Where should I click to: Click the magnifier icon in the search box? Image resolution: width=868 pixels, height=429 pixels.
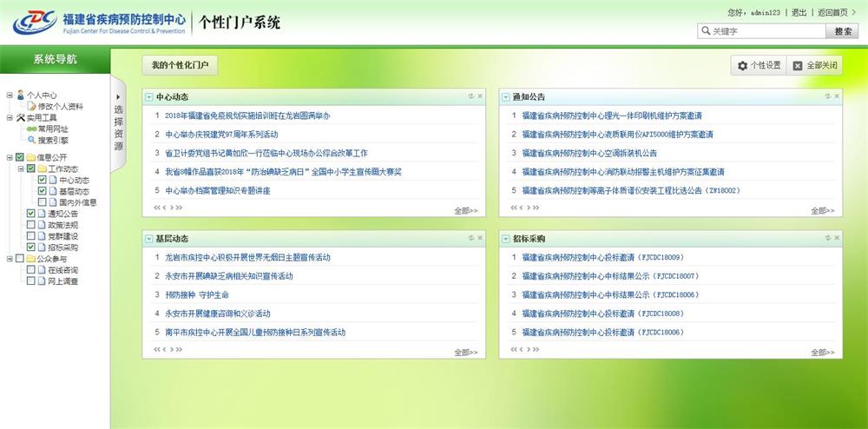click(x=706, y=31)
